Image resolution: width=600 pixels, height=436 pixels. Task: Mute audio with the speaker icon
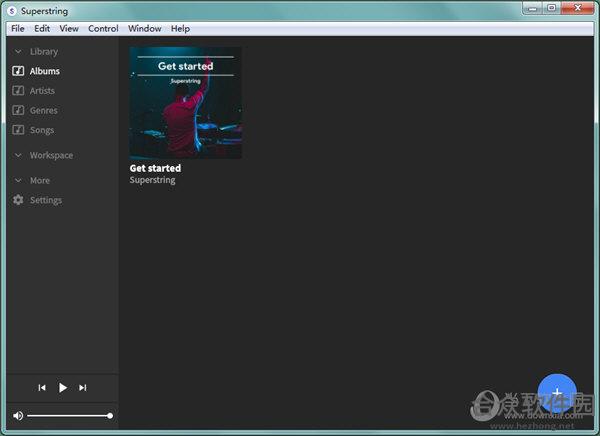point(18,416)
